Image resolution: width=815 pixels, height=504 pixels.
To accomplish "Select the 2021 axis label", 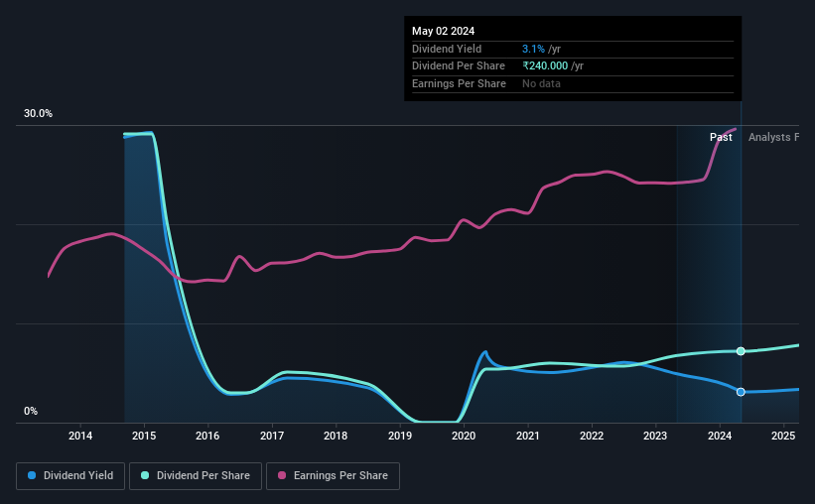I will [x=527, y=436].
